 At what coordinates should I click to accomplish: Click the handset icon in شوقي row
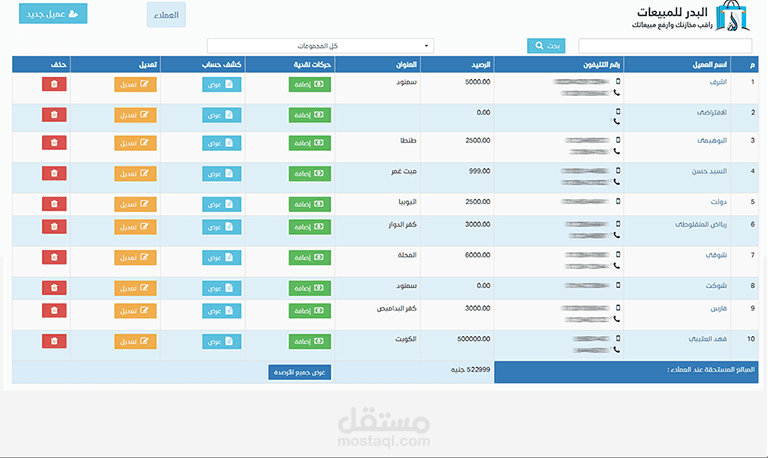pyautogui.click(x=617, y=265)
